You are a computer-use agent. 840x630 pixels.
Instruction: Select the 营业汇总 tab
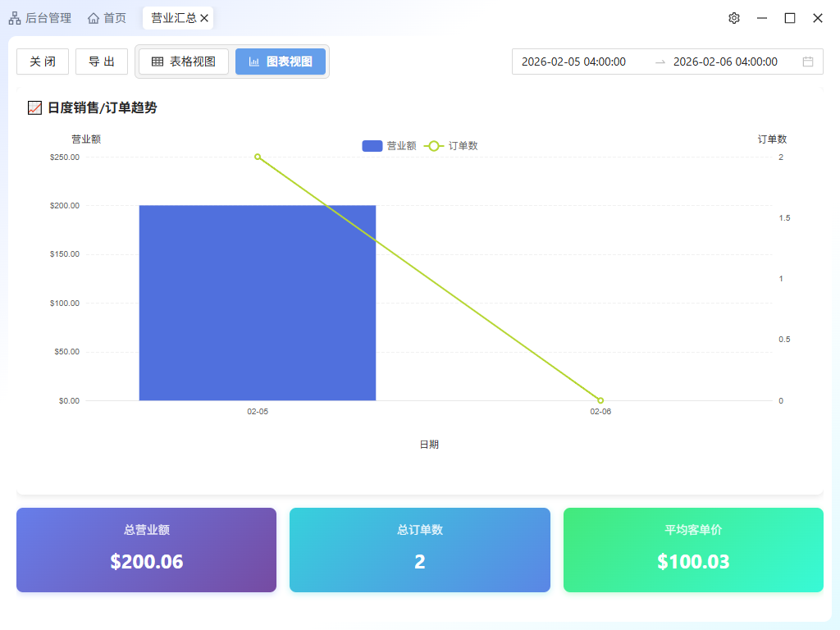click(173, 18)
